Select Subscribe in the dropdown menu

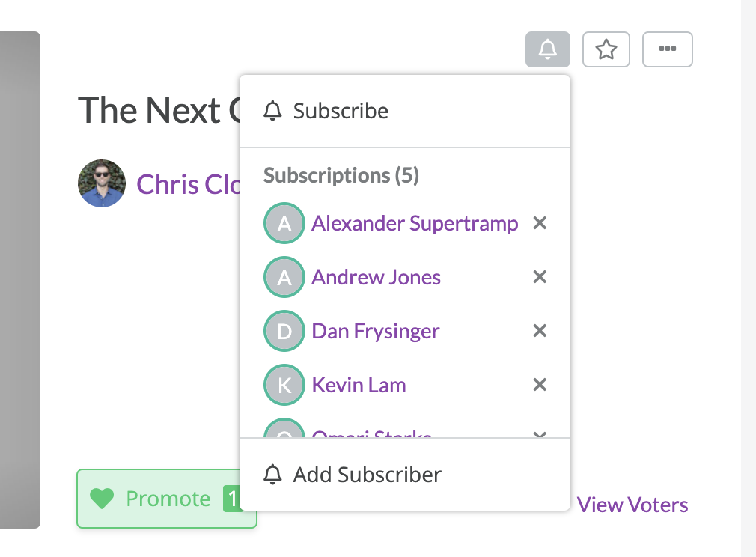pos(405,111)
